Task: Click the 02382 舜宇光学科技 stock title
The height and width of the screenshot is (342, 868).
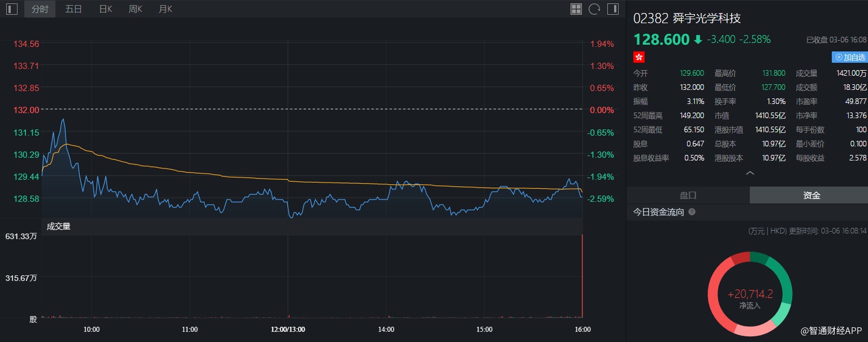Action: pyautogui.click(x=686, y=18)
